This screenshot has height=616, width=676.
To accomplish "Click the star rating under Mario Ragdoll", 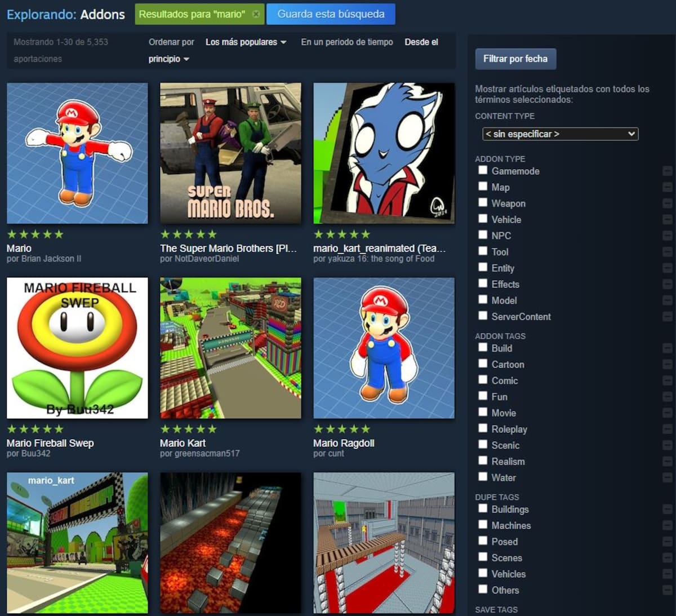I will [x=342, y=429].
